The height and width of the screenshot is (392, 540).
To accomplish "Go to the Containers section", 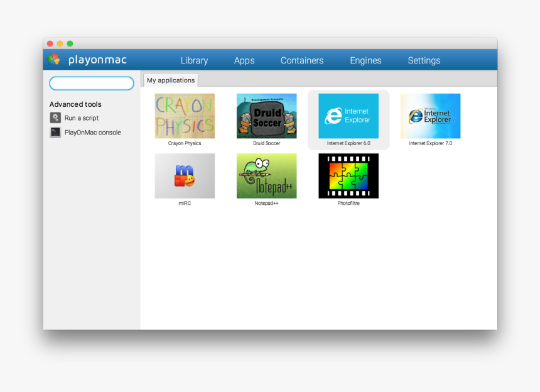I will pyautogui.click(x=302, y=60).
